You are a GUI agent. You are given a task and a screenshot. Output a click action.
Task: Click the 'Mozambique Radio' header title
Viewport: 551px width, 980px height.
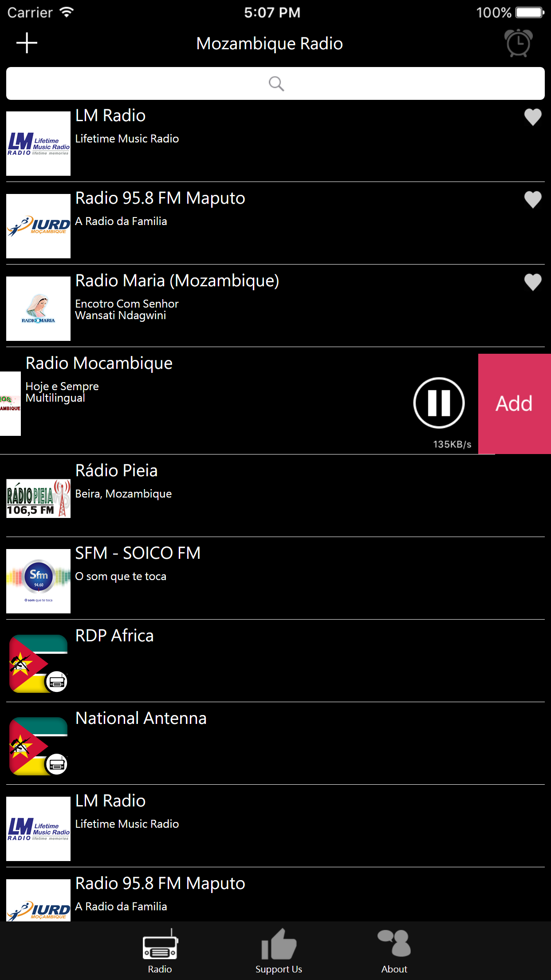click(x=270, y=43)
